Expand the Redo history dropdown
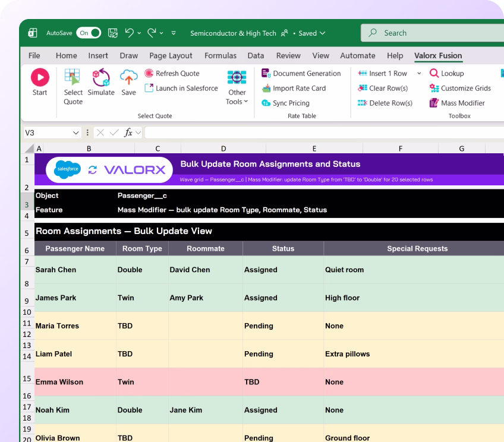The width and height of the screenshot is (504, 442). (161, 33)
